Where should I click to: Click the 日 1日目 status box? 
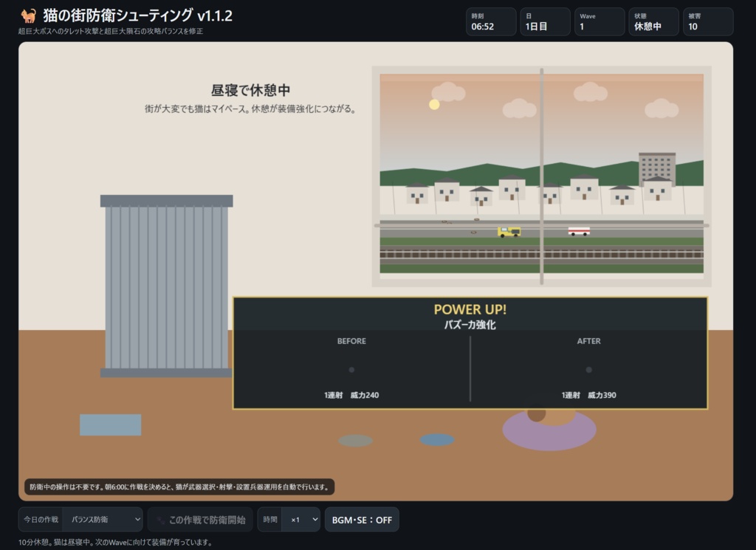tap(545, 21)
